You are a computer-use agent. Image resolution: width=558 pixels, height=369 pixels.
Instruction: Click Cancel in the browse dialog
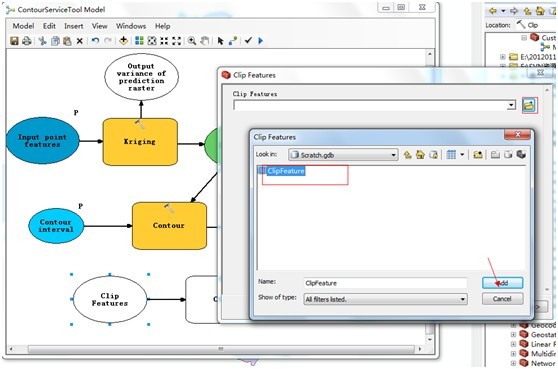502,299
